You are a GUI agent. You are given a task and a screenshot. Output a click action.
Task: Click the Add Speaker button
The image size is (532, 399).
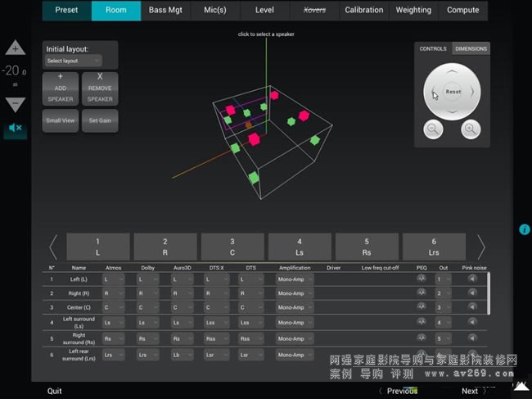61,88
